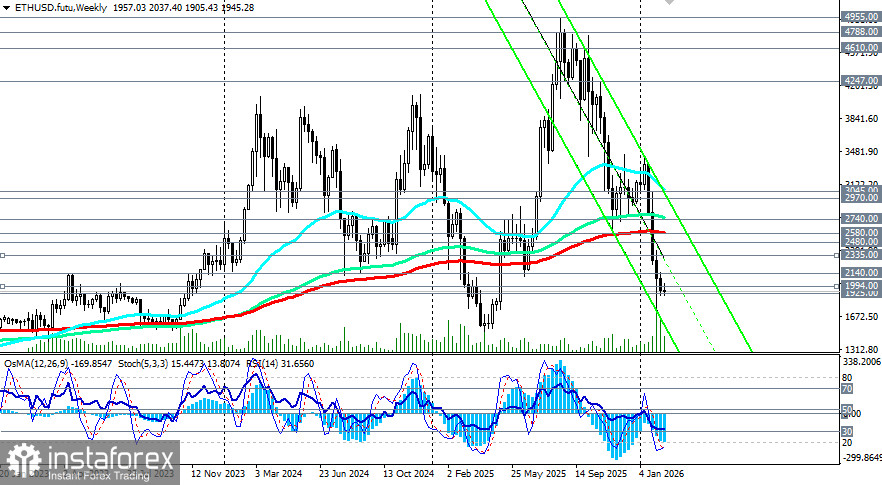Click the 4 Jan 2026 date label
The image size is (882, 485).
pos(662,474)
